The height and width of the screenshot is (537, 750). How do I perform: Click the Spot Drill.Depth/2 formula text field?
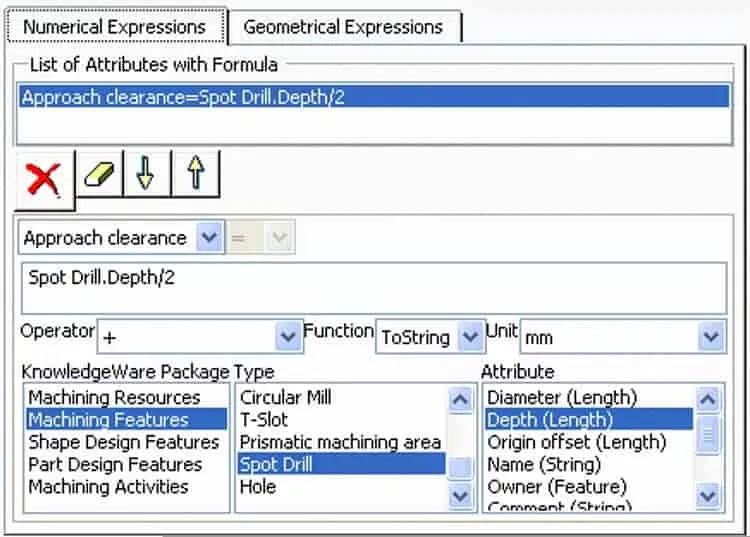point(374,287)
